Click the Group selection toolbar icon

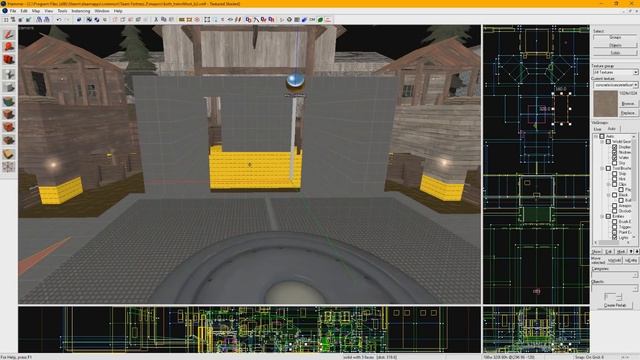[89, 20]
